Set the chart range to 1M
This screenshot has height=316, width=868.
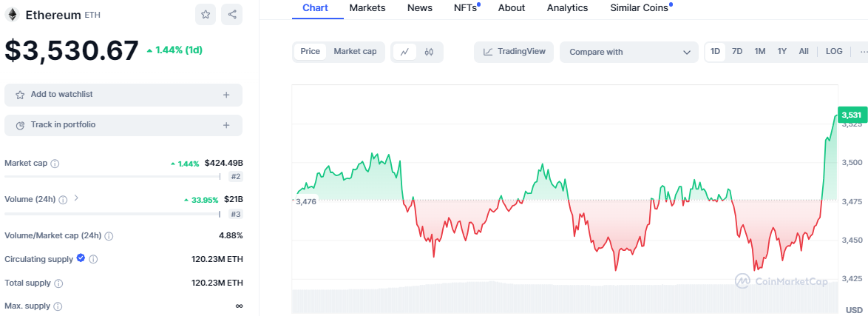(759, 52)
